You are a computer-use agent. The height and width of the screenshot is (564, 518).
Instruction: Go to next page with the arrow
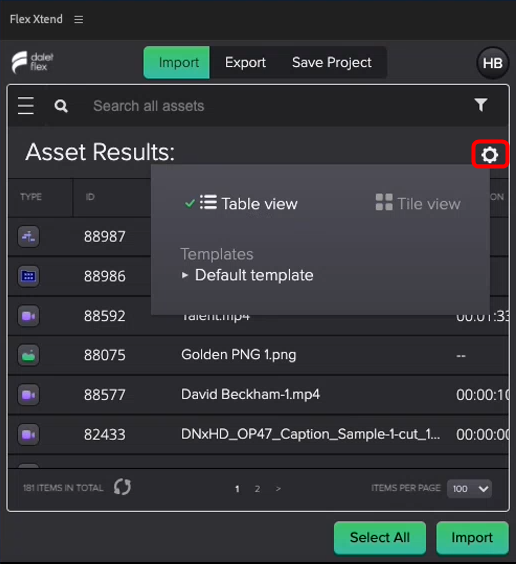tap(278, 489)
